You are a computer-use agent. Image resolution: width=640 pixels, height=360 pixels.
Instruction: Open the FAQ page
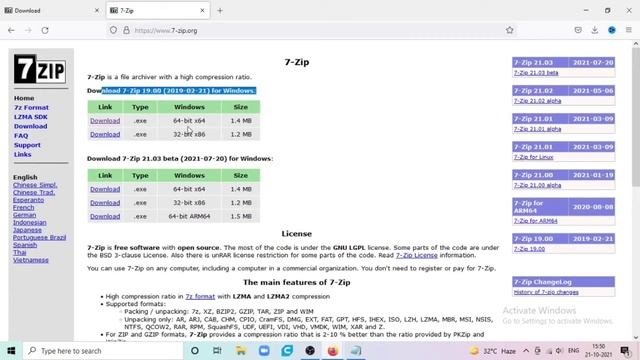[x=21, y=136]
